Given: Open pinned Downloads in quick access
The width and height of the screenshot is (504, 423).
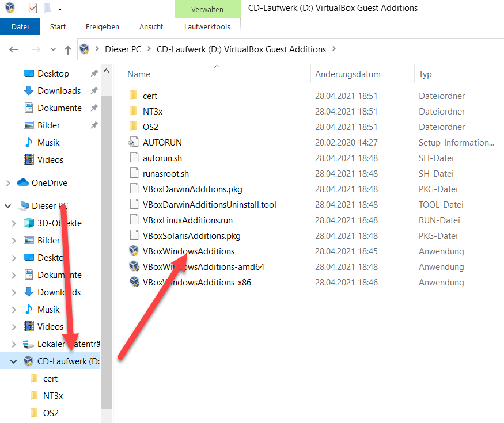Looking at the screenshot, I should [59, 90].
